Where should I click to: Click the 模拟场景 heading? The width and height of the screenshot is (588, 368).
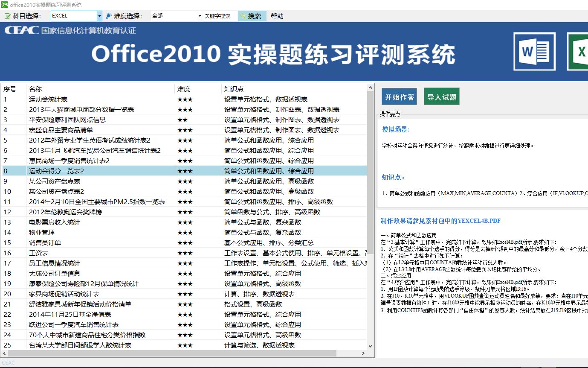click(396, 129)
